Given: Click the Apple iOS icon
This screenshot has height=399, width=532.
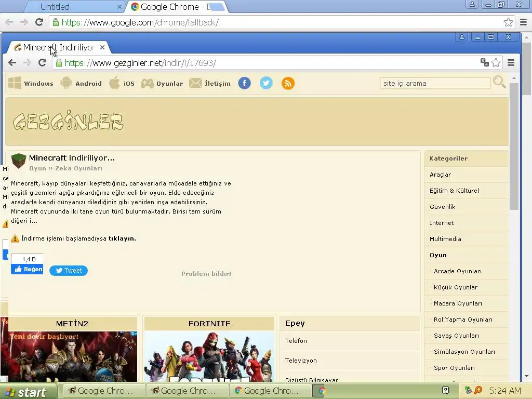Looking at the screenshot, I should tap(115, 83).
